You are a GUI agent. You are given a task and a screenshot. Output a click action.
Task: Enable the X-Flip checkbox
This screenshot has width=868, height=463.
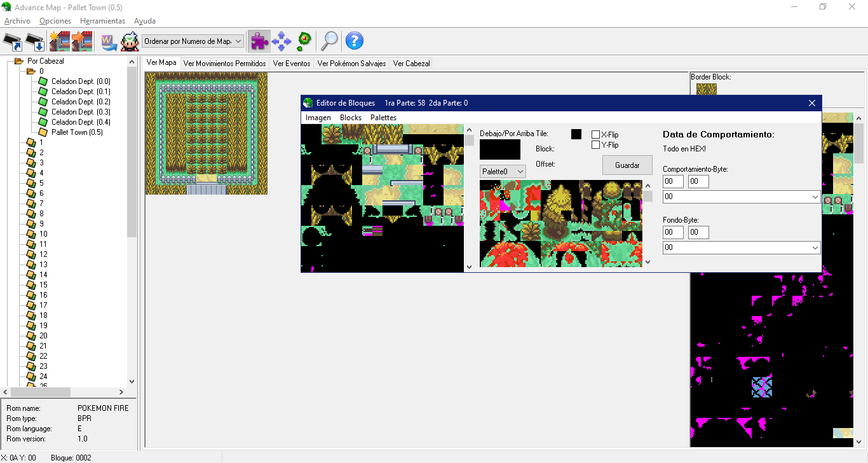[x=596, y=135]
